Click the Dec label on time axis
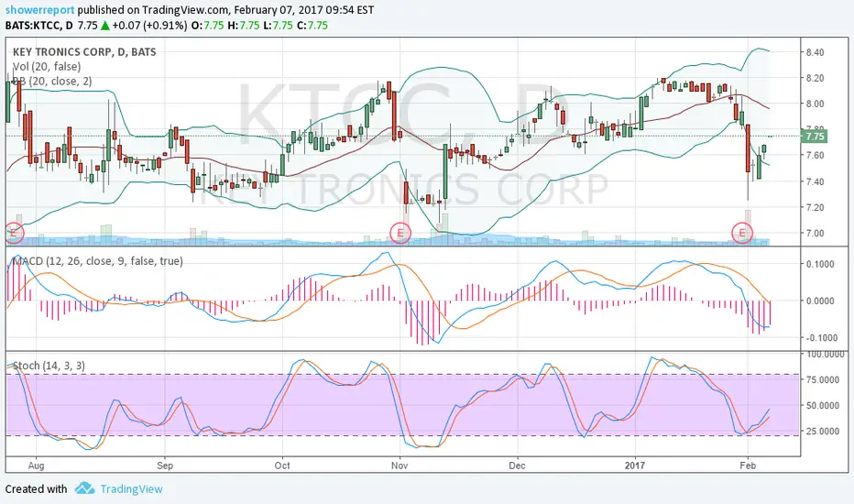The image size is (854, 504). (517, 466)
